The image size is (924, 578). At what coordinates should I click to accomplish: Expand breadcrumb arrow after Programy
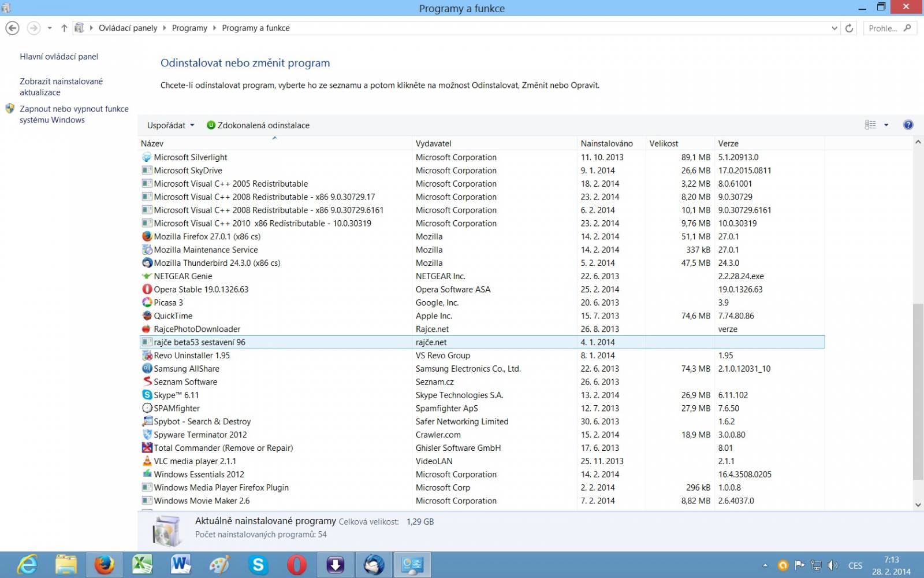[x=215, y=28]
